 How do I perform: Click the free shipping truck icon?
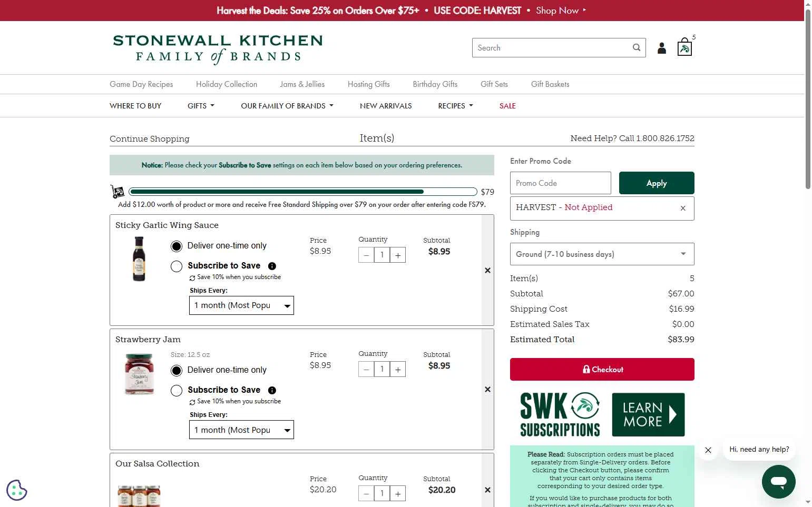point(118,191)
